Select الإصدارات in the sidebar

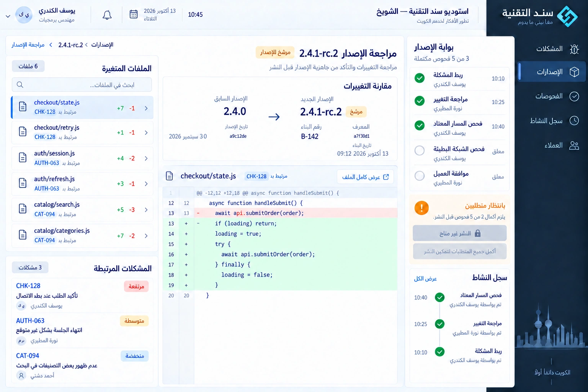(x=552, y=72)
